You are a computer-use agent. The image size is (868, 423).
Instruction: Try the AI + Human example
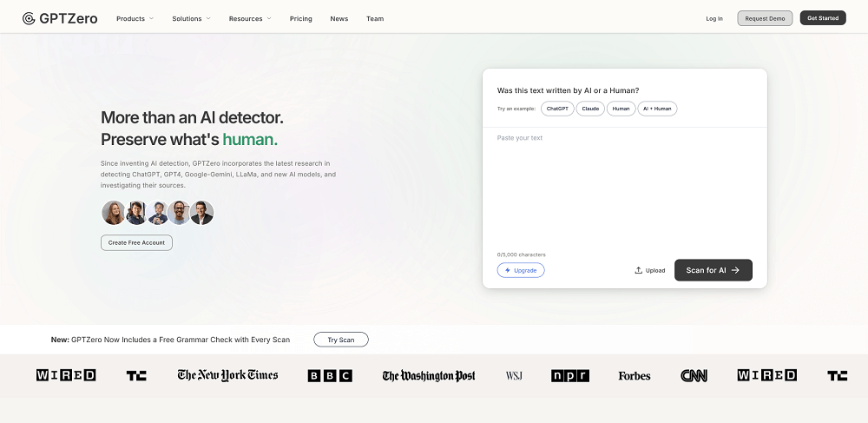point(657,109)
